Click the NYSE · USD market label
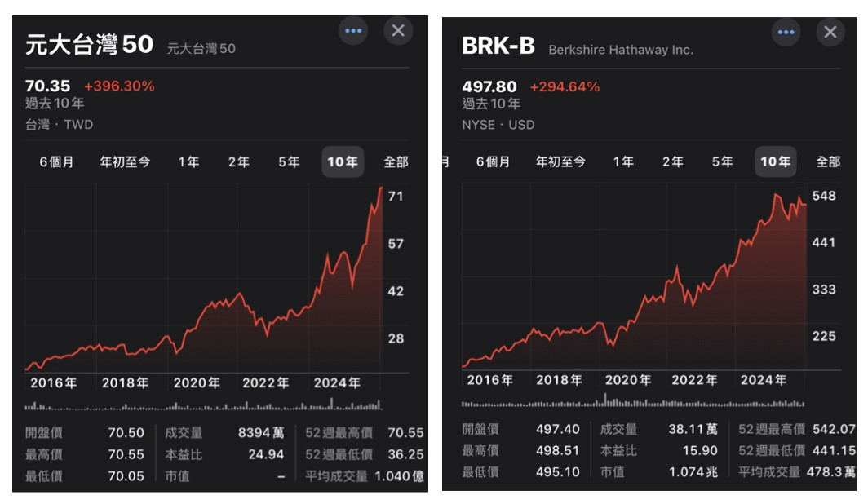Image resolution: width=868 pixels, height=504 pixels. point(498,125)
